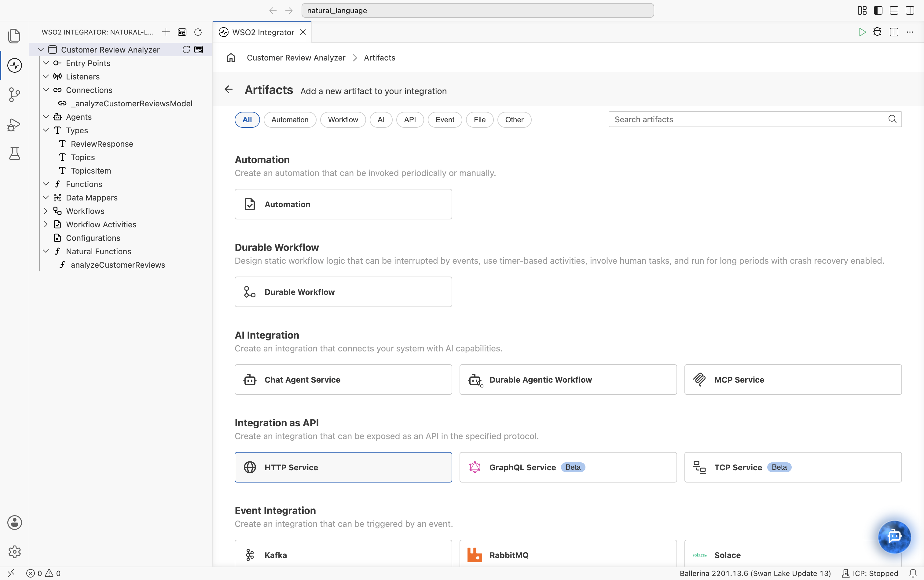Screen dimensions: 924x580
Task: Open the AI chat assistant floating button
Action: (x=894, y=536)
